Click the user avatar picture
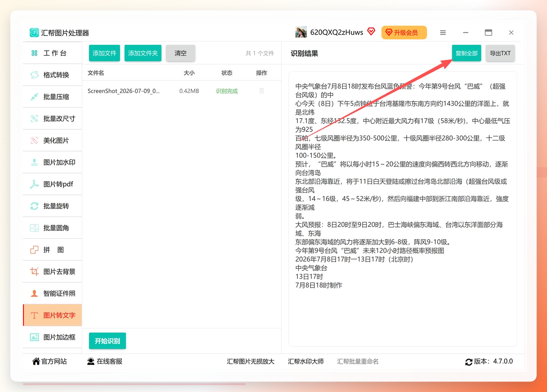Viewport: 547px width, 392px height. coord(301,32)
